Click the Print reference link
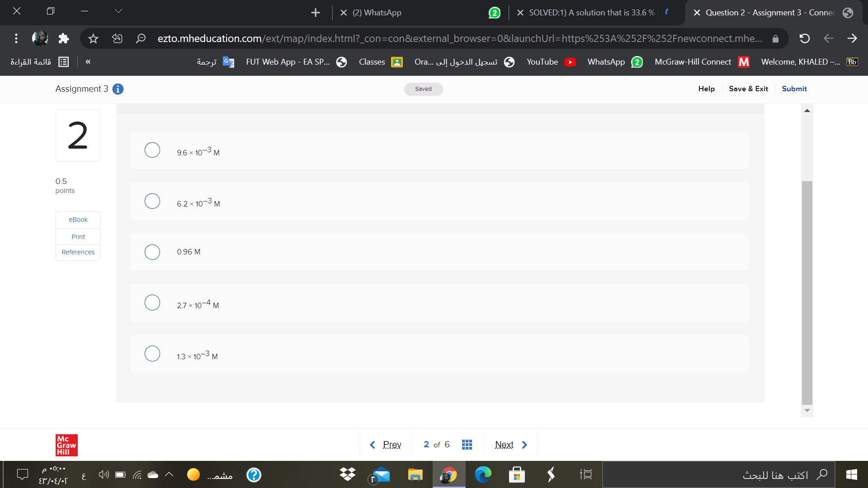The image size is (868, 488). point(78,237)
